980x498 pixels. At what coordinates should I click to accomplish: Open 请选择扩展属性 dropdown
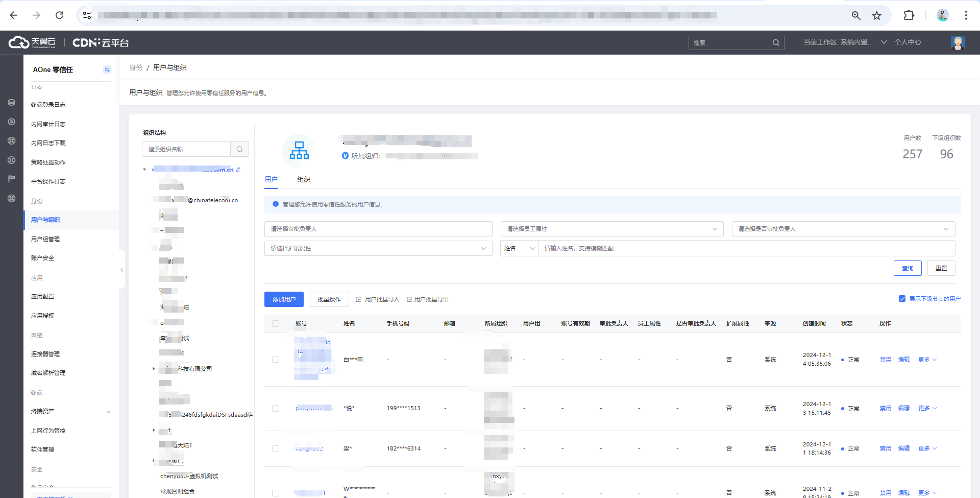[x=378, y=248]
